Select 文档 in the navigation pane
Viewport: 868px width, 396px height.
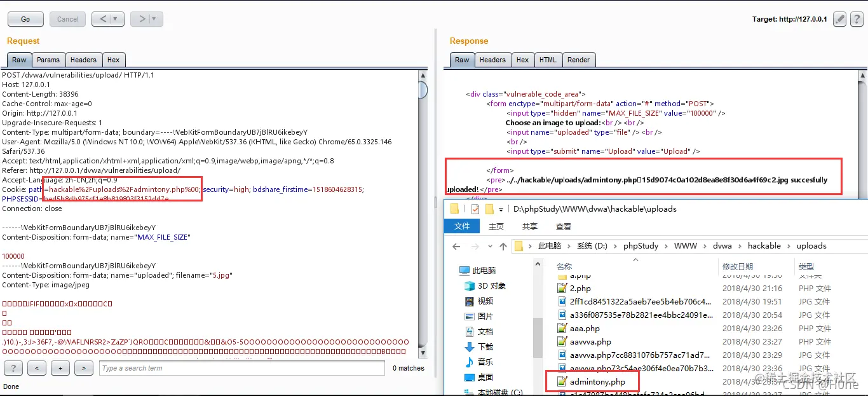click(x=479, y=332)
